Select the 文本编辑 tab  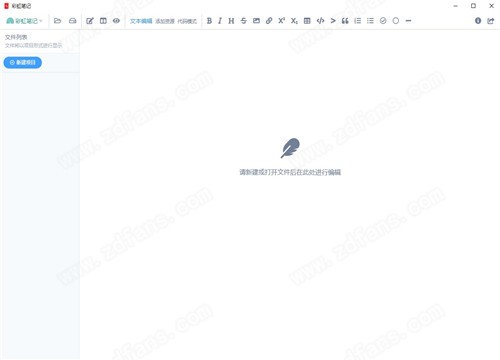141,21
